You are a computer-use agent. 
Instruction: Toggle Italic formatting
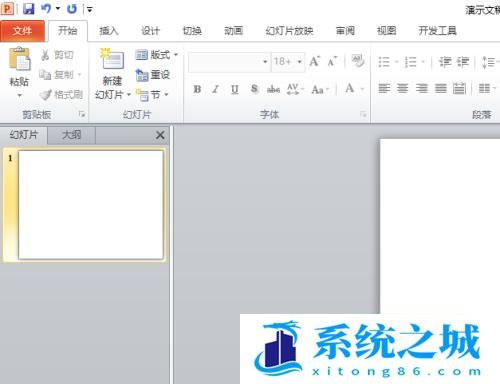216,89
